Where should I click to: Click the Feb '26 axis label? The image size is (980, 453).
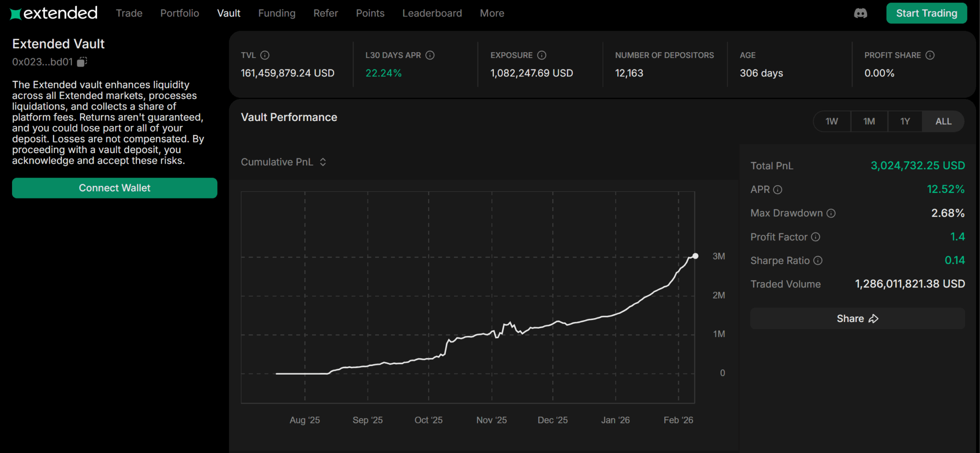pyautogui.click(x=678, y=420)
